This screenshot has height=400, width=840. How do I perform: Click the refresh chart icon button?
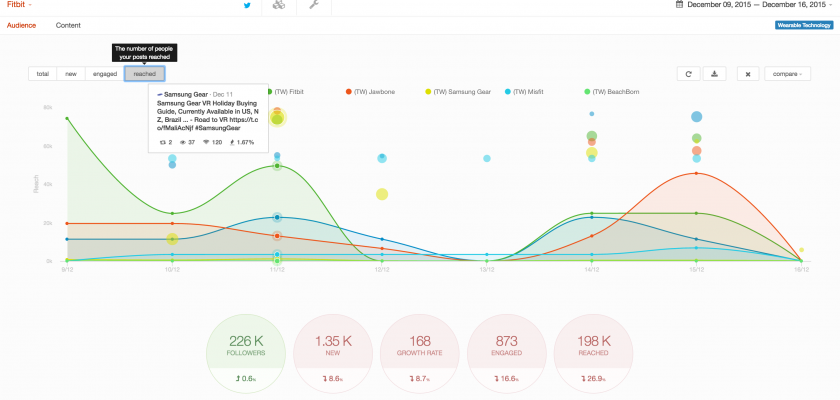pyautogui.click(x=687, y=73)
